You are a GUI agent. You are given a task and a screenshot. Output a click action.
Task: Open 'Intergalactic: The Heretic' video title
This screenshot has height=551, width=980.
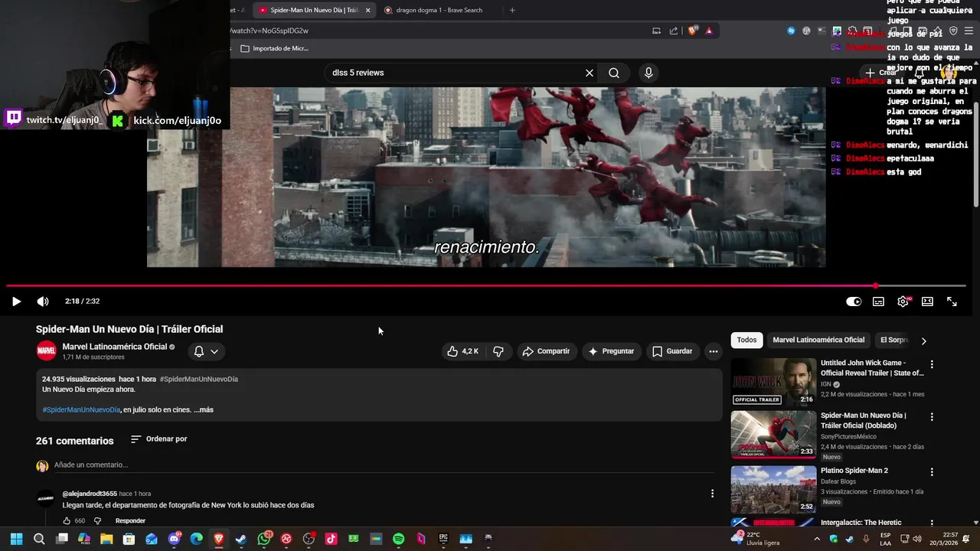point(861,523)
